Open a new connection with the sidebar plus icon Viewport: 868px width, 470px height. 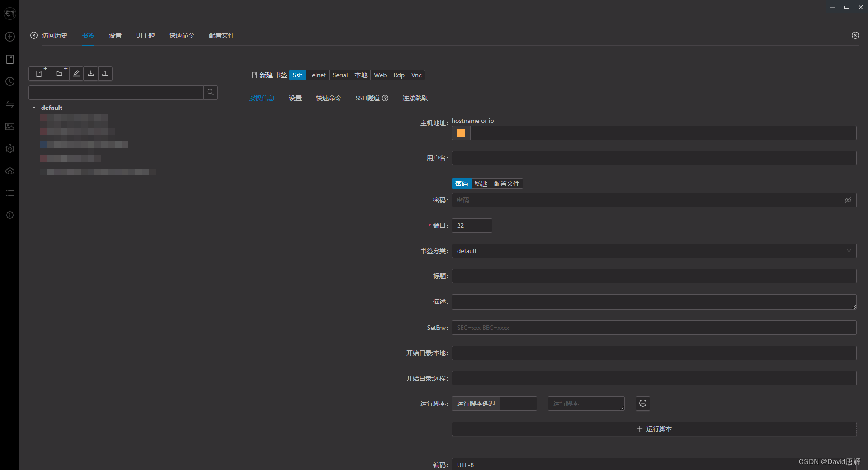(x=9, y=37)
